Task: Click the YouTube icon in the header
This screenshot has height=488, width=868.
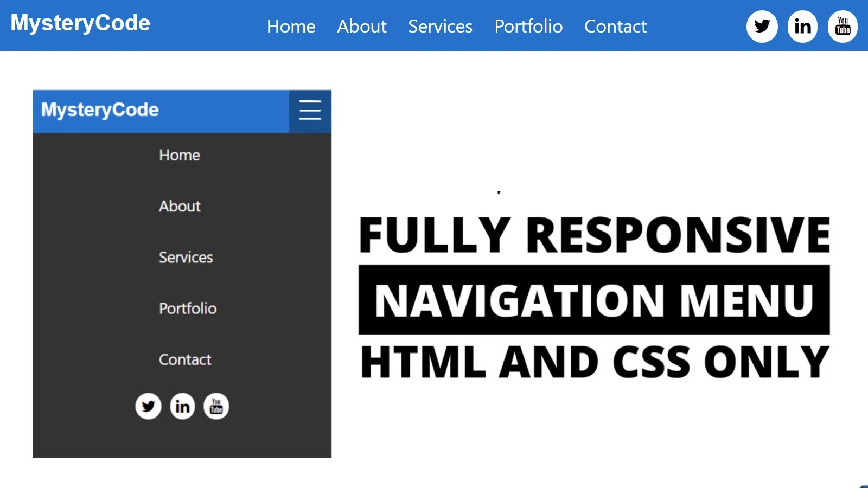Action: 842,25
